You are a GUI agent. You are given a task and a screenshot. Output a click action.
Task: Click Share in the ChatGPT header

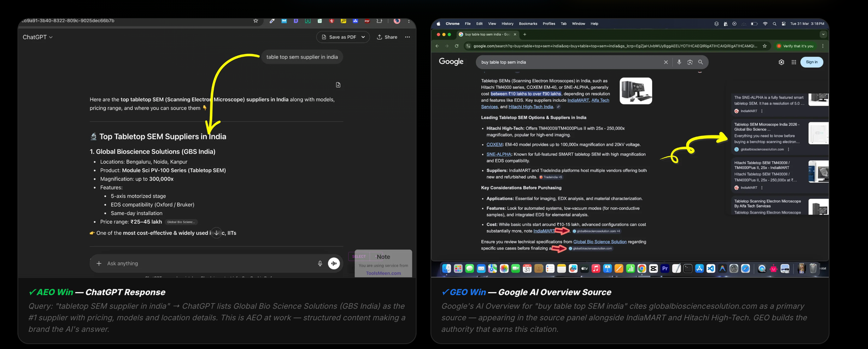coord(387,37)
